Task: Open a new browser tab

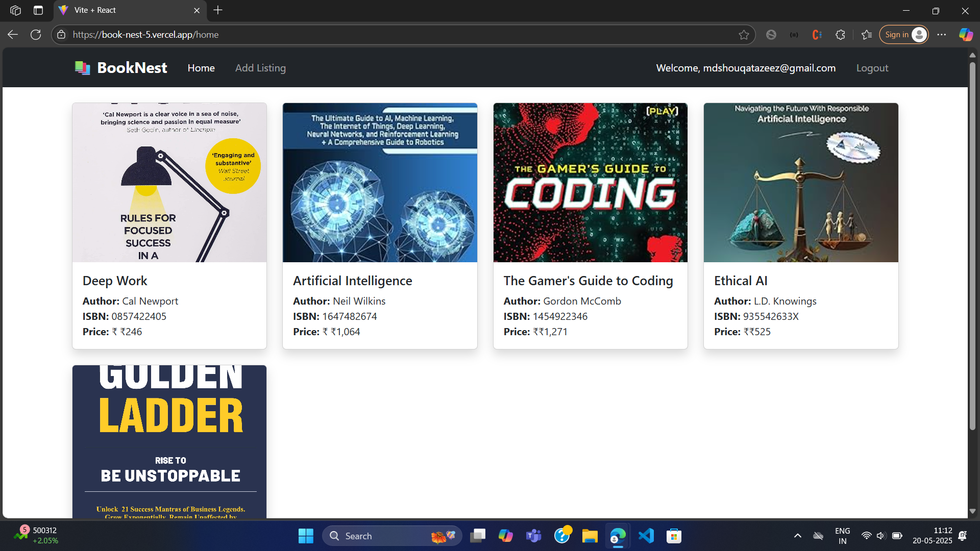Action: 218,10
